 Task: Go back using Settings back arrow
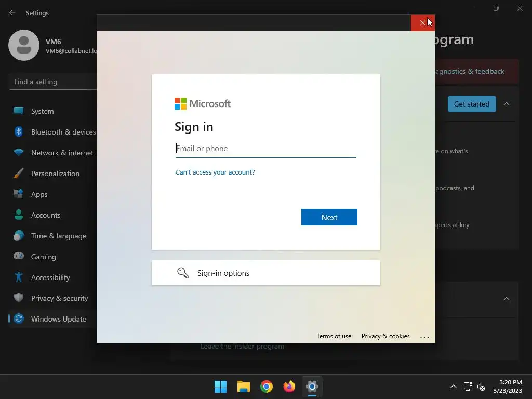[12, 12]
